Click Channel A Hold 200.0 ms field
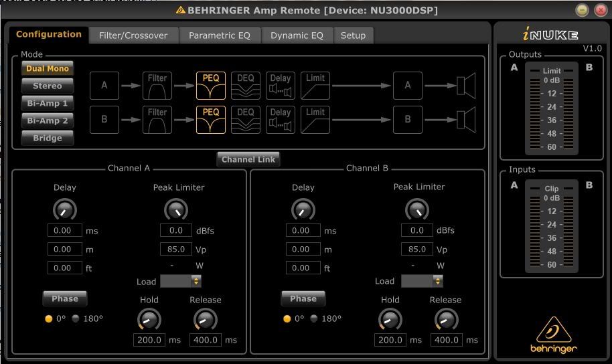This screenshot has width=612, height=364. tap(149, 340)
